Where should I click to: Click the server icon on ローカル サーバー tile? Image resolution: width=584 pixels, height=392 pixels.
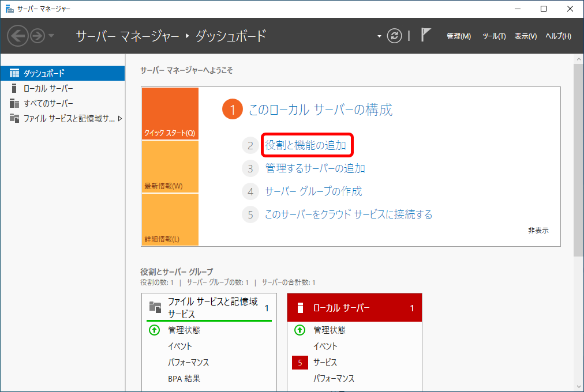coord(300,307)
